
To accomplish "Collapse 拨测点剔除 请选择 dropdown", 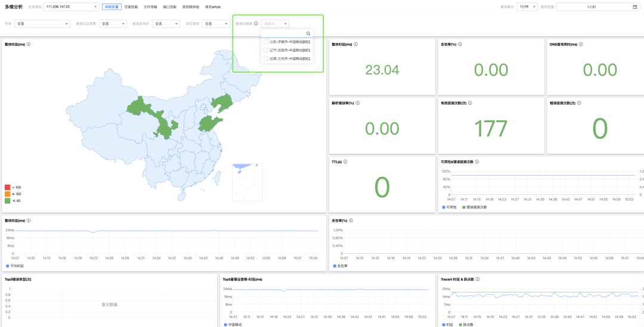I will coord(275,24).
